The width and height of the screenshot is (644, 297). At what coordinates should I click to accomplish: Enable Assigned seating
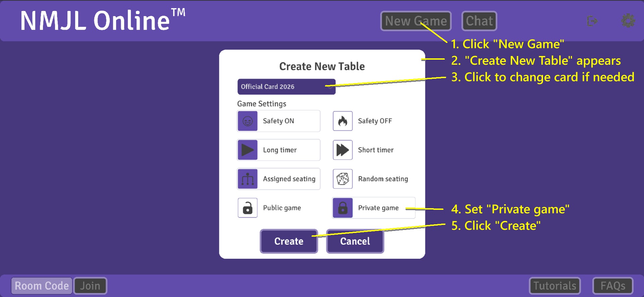click(x=278, y=179)
